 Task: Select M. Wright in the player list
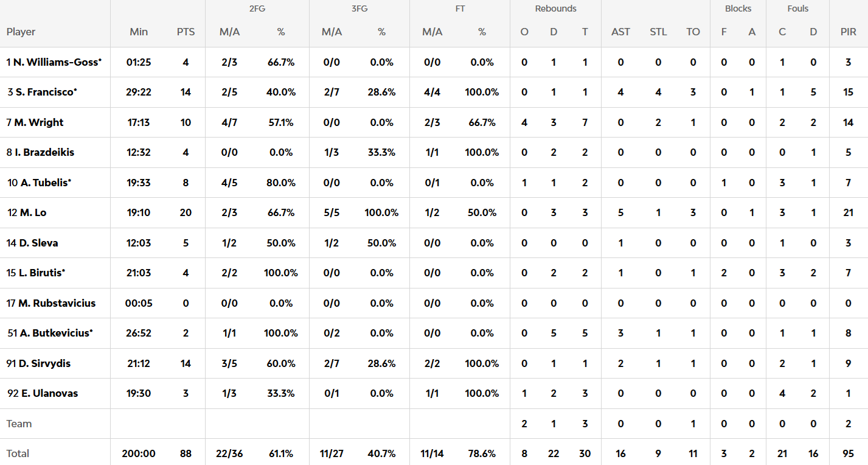click(39, 122)
